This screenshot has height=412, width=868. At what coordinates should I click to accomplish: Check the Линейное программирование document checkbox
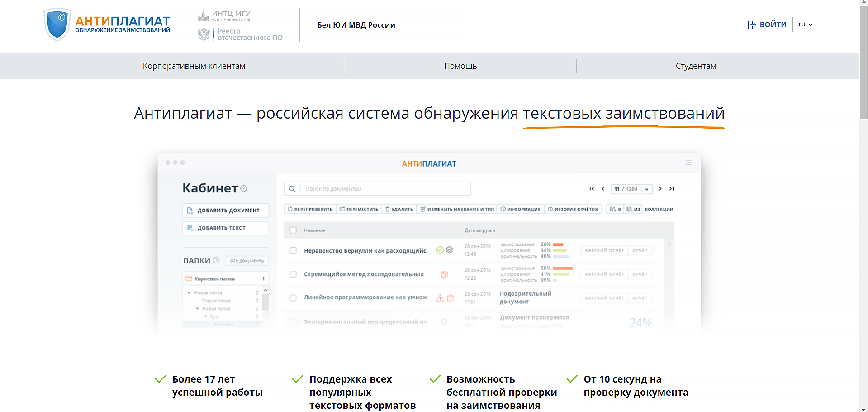293,298
